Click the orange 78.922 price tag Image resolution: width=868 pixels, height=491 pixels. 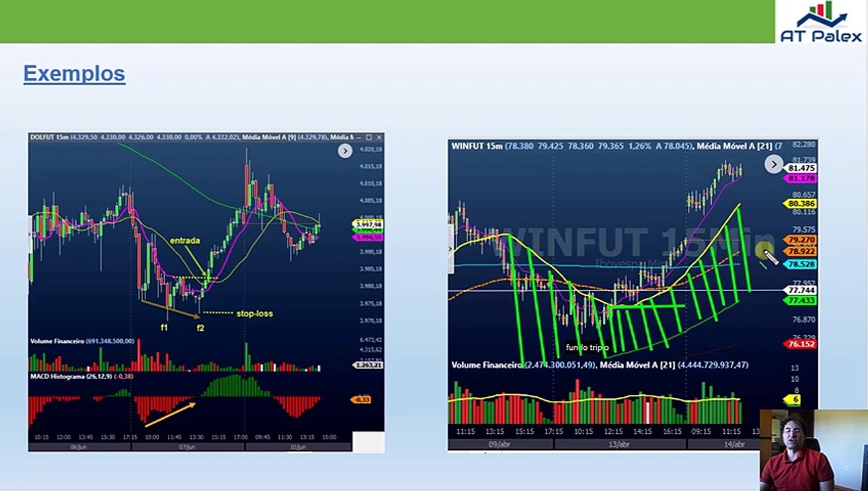point(801,252)
